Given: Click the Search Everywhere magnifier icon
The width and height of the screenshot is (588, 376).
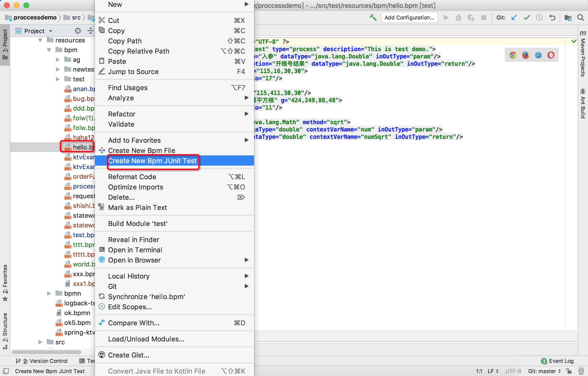Looking at the screenshot, I should pyautogui.click(x=581, y=18).
